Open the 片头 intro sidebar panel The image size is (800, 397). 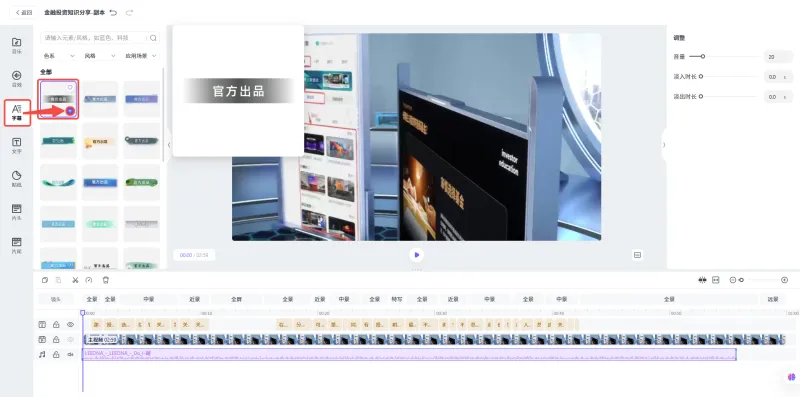[x=17, y=212]
